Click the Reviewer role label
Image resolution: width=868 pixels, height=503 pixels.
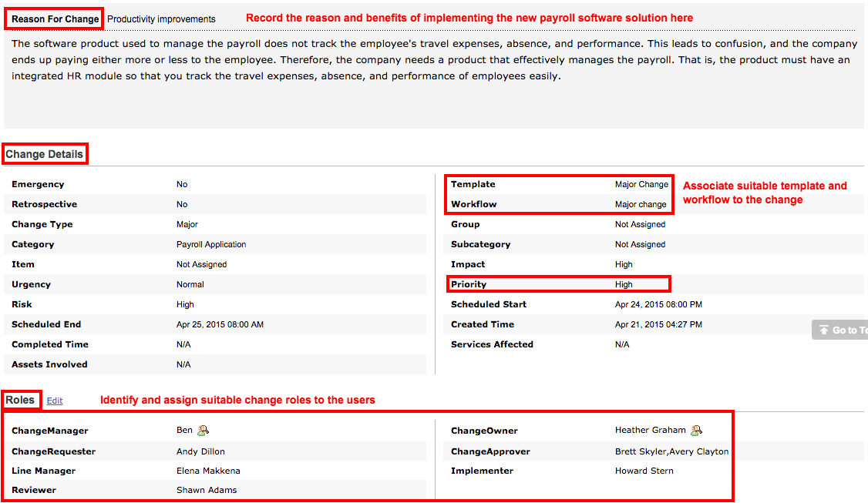tap(34, 490)
